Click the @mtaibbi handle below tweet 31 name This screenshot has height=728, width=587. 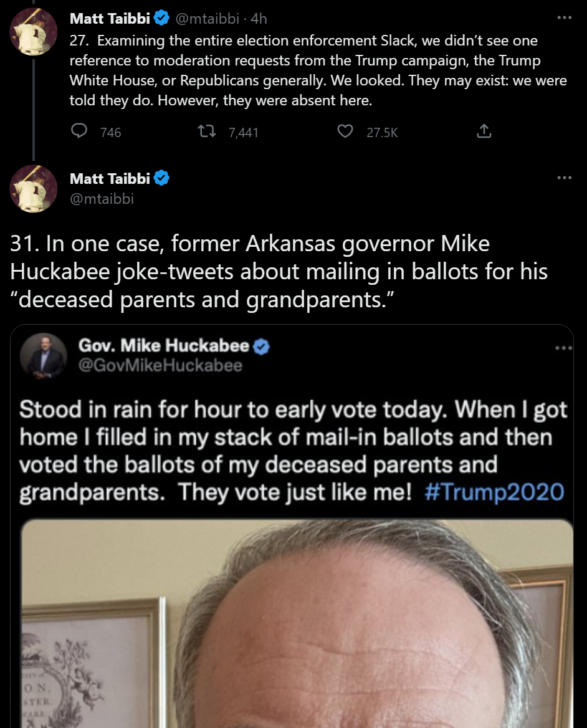(x=102, y=199)
